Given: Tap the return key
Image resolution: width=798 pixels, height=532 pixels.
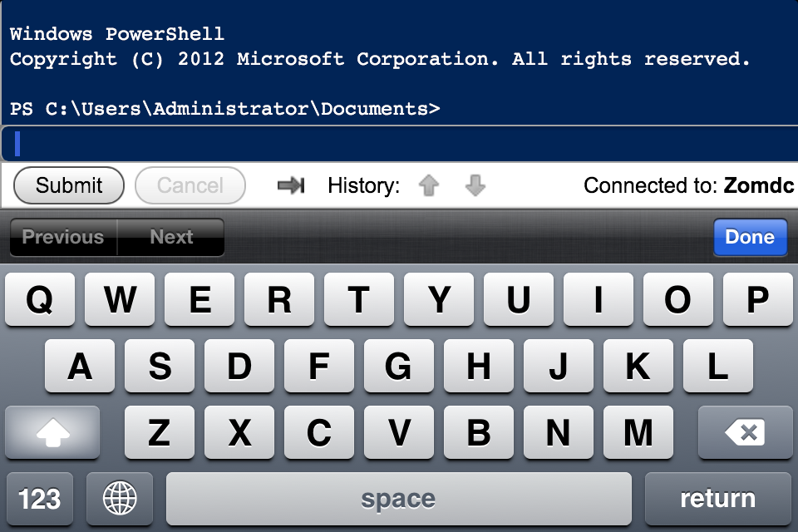Looking at the screenshot, I should [x=718, y=499].
